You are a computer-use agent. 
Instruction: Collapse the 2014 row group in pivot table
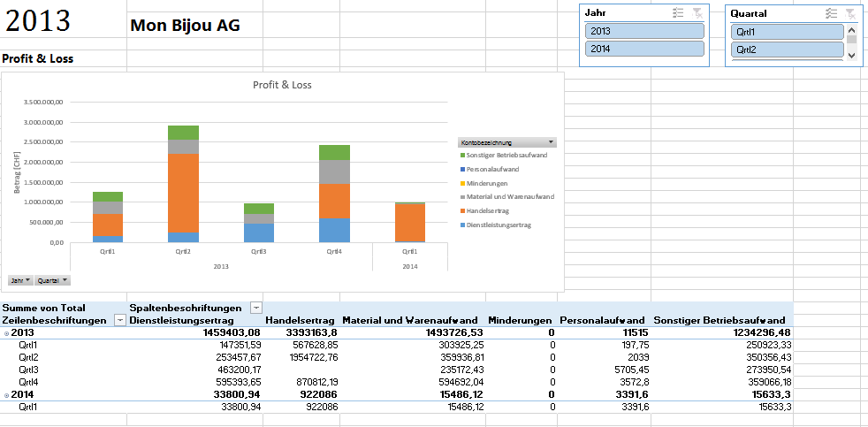pyautogui.click(x=6, y=394)
